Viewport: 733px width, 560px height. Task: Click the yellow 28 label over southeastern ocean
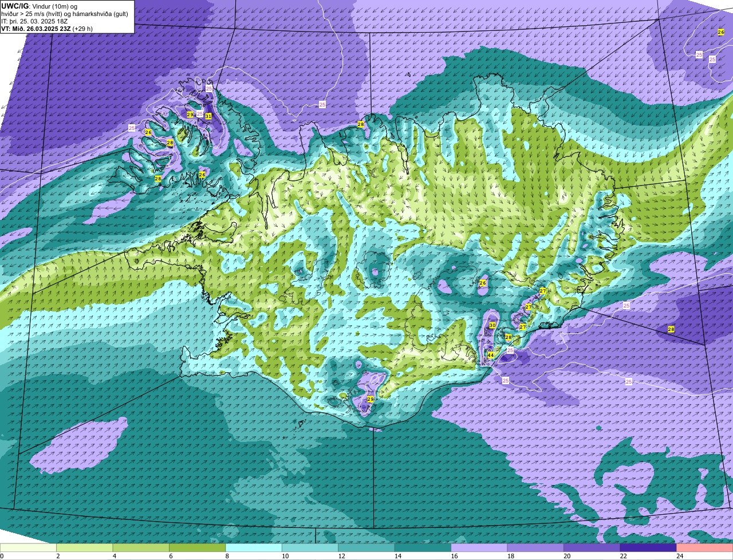click(x=671, y=329)
